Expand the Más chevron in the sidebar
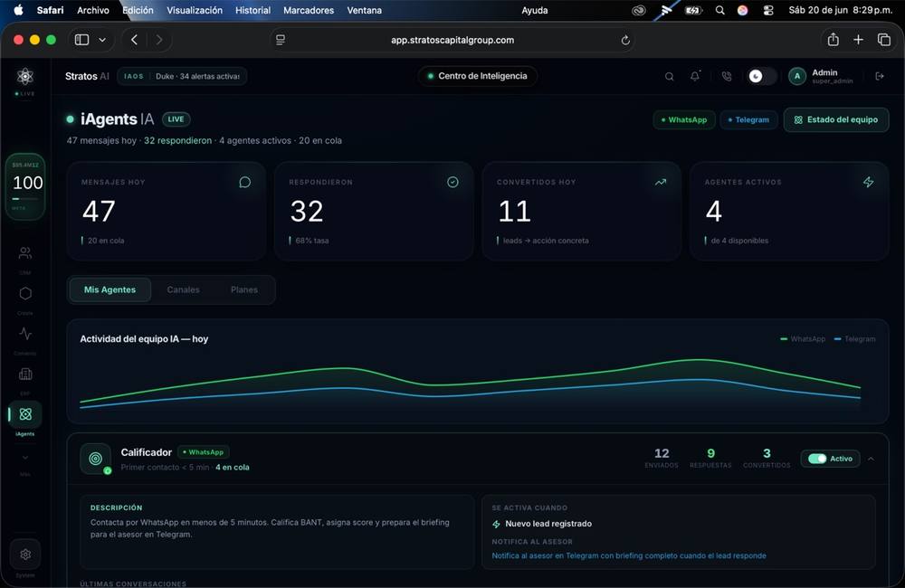 pos(25,458)
